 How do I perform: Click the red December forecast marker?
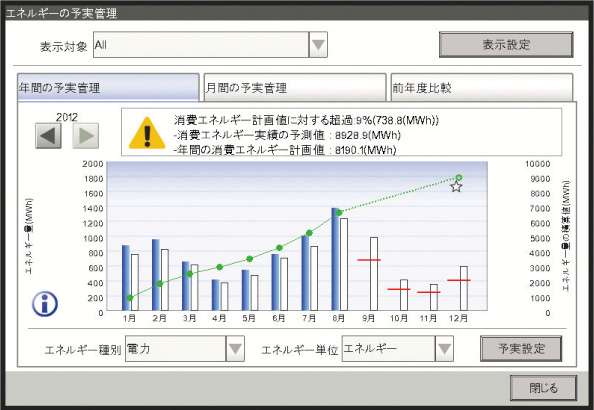[x=459, y=280]
